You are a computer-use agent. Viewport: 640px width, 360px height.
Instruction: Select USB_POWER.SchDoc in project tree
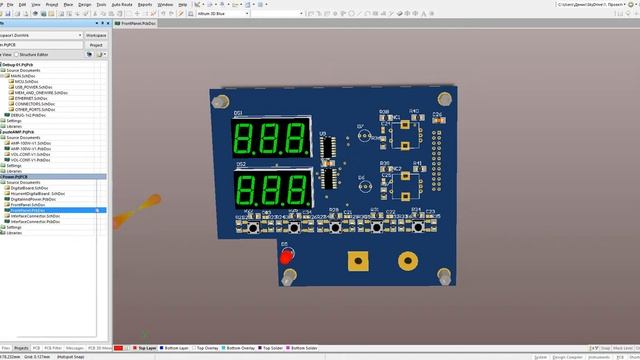point(33,87)
